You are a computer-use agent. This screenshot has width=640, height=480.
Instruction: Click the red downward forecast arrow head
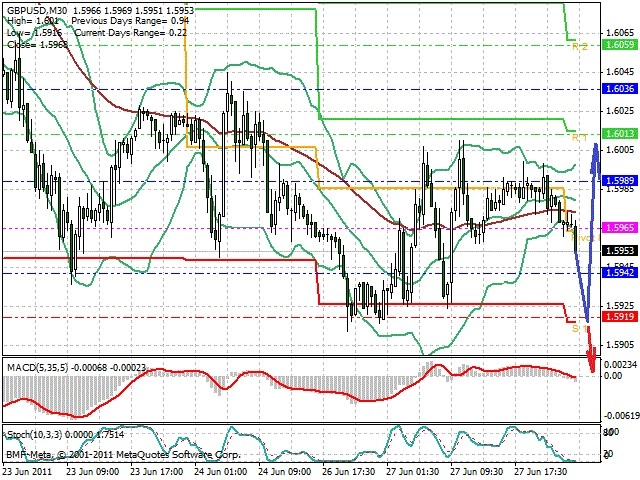pyautogui.click(x=591, y=360)
